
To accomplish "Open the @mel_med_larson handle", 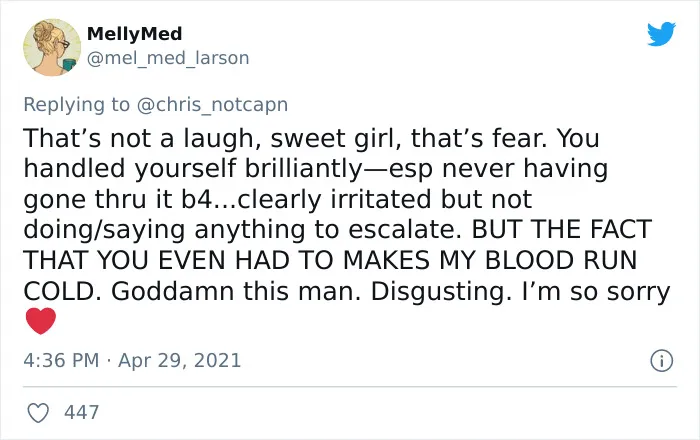I will pyautogui.click(x=168, y=58).
